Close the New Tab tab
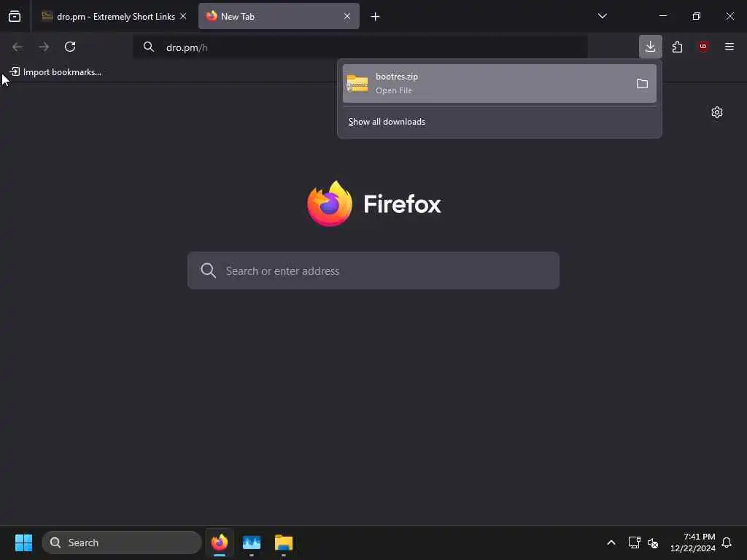The image size is (747, 560). (x=347, y=16)
